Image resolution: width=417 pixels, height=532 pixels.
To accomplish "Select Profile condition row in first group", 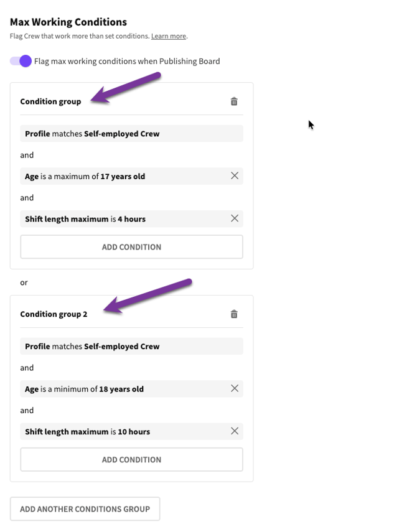I will pyautogui.click(x=124, y=134).
